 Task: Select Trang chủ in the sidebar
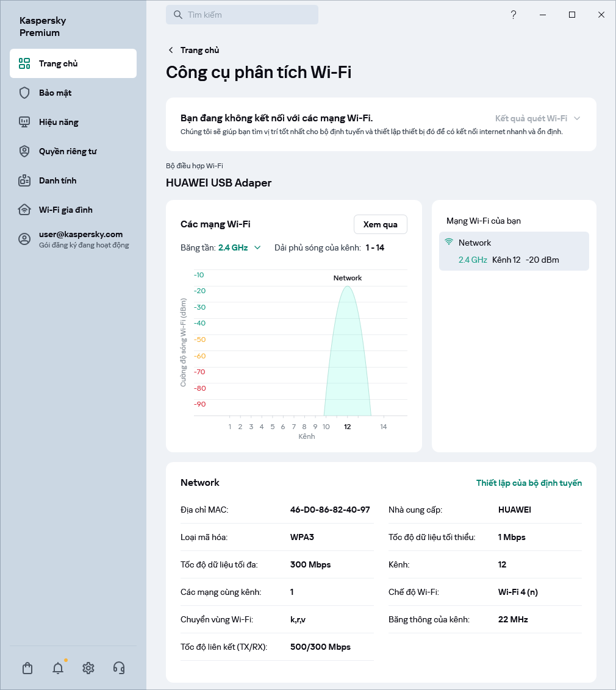point(58,63)
